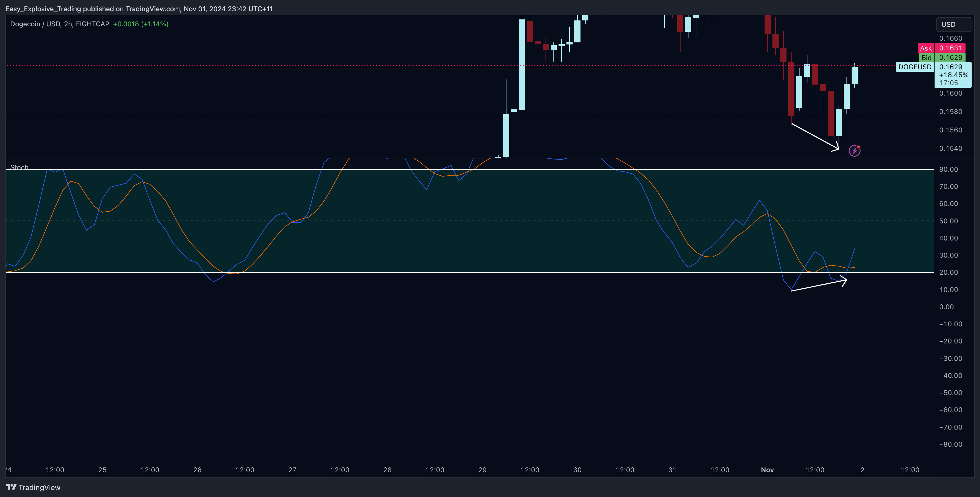Click the 20.00 level on Stoch scale
Image resolution: width=980 pixels, height=497 pixels.
(x=948, y=272)
